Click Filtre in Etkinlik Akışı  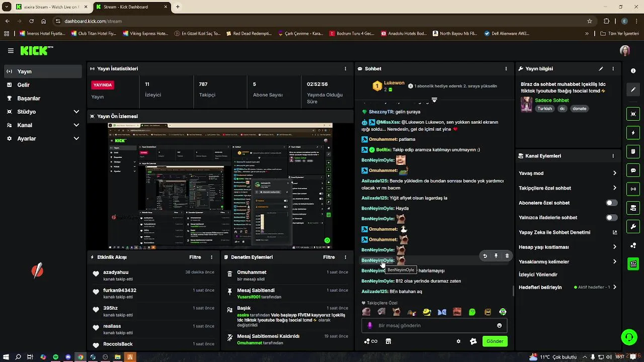[x=195, y=257]
